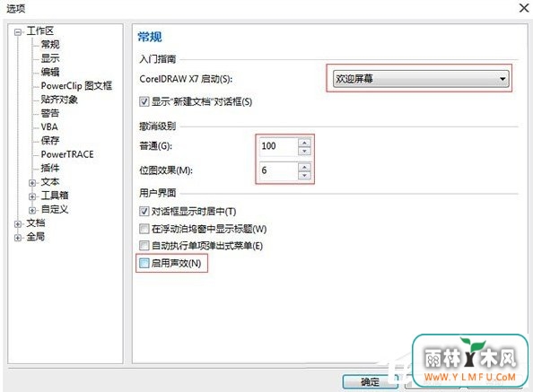Click the 普通 undo level field
The width and height of the screenshot is (533, 392).
278,146
